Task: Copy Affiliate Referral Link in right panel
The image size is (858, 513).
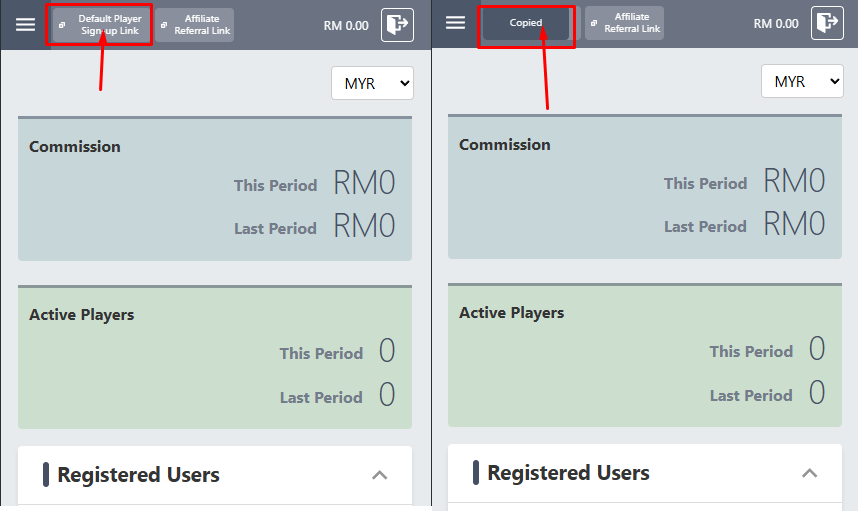Action: coord(624,23)
